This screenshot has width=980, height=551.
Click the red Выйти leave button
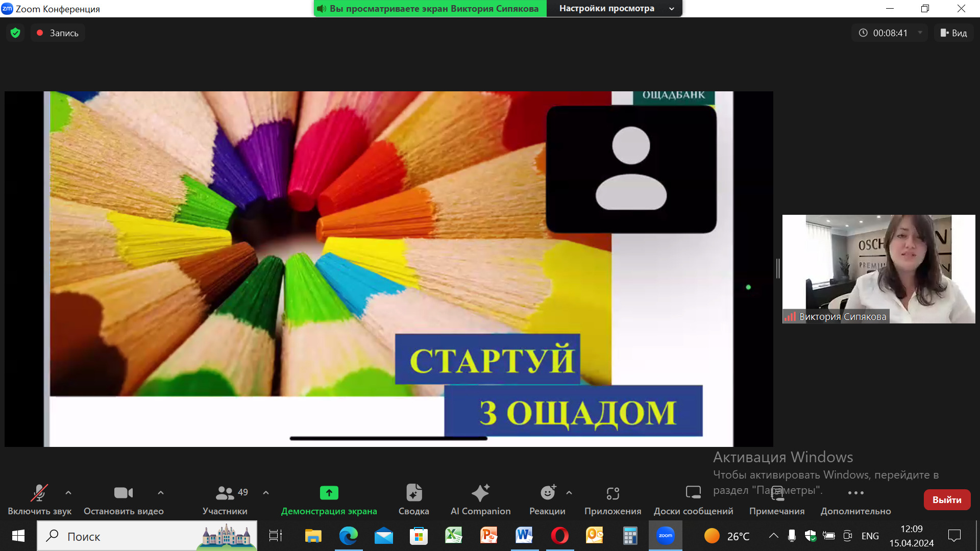pyautogui.click(x=947, y=500)
